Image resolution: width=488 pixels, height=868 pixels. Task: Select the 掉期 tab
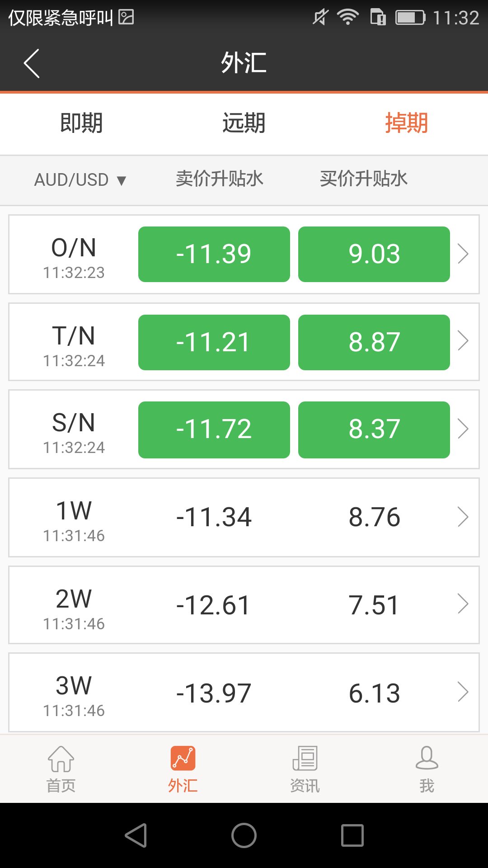(406, 123)
